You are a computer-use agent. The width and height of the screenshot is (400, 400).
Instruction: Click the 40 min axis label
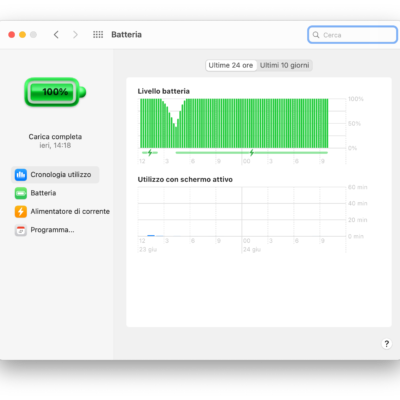tap(357, 203)
